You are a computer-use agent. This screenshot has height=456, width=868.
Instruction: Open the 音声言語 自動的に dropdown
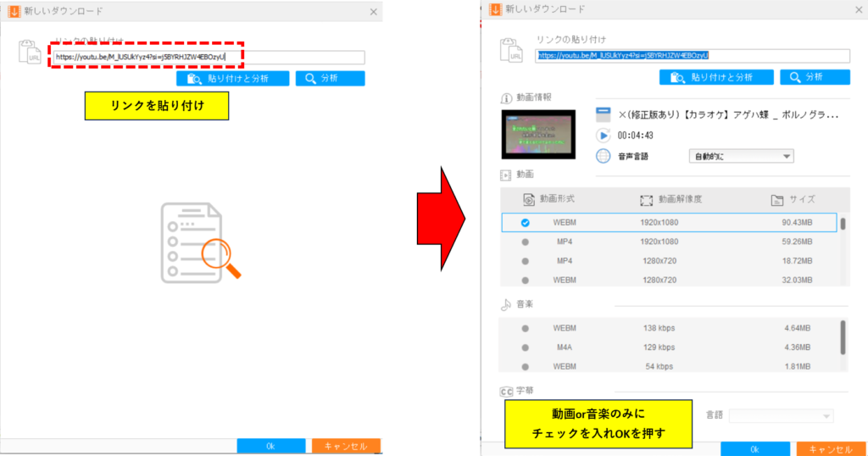(740, 156)
